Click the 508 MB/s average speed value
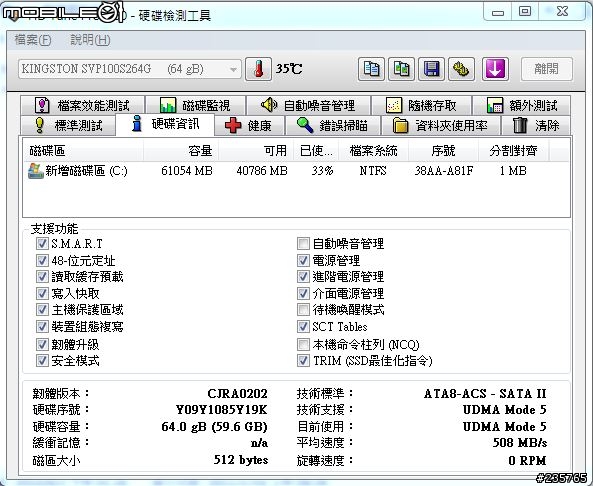Viewport: 593px width, 486px height. coord(520,443)
